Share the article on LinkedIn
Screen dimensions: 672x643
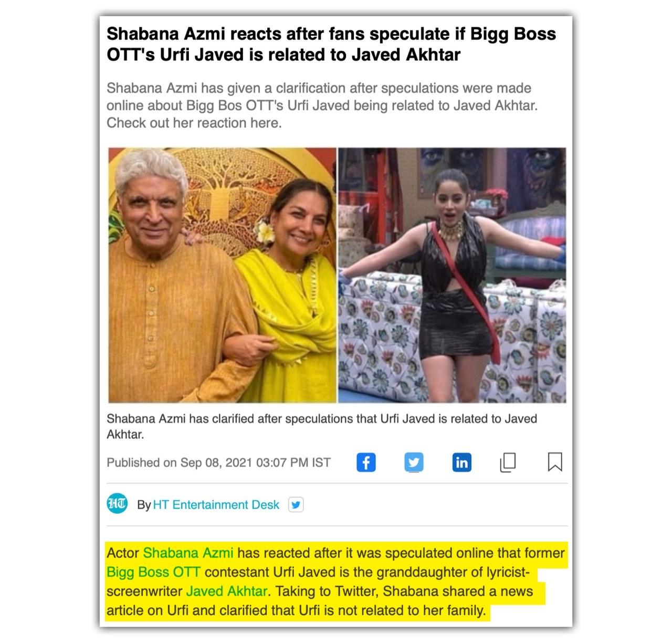[x=461, y=462]
